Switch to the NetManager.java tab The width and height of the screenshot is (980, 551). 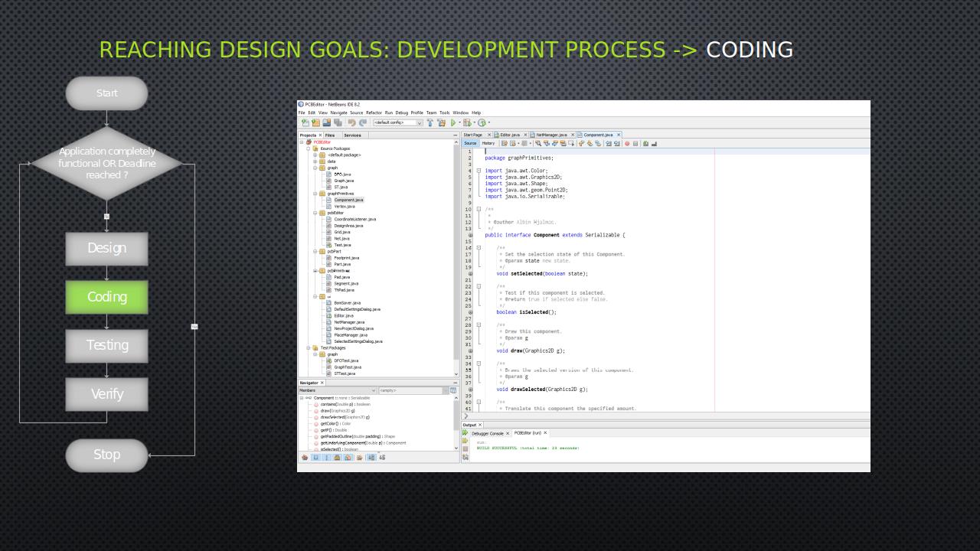[x=551, y=135]
